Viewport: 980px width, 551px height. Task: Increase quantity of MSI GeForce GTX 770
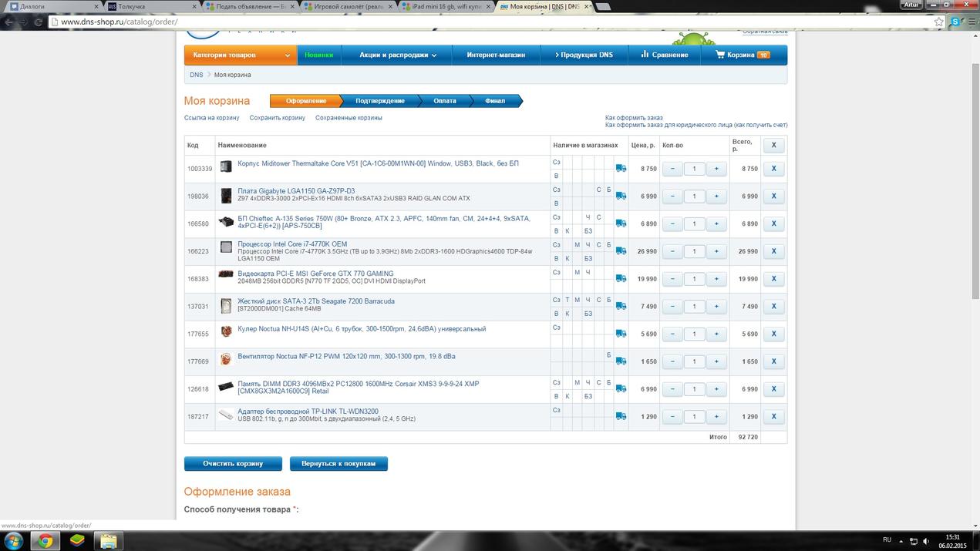point(716,279)
